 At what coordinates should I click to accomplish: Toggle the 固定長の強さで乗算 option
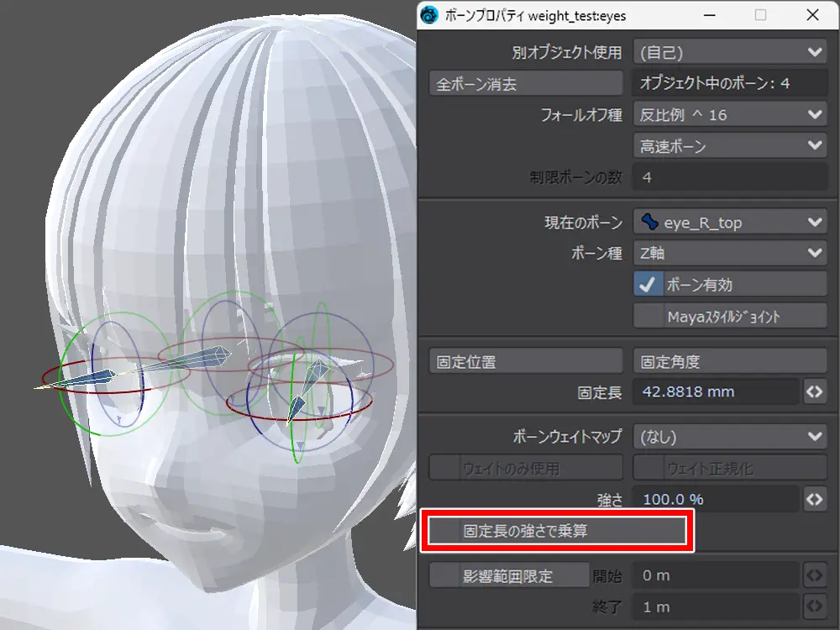pyautogui.click(x=444, y=531)
